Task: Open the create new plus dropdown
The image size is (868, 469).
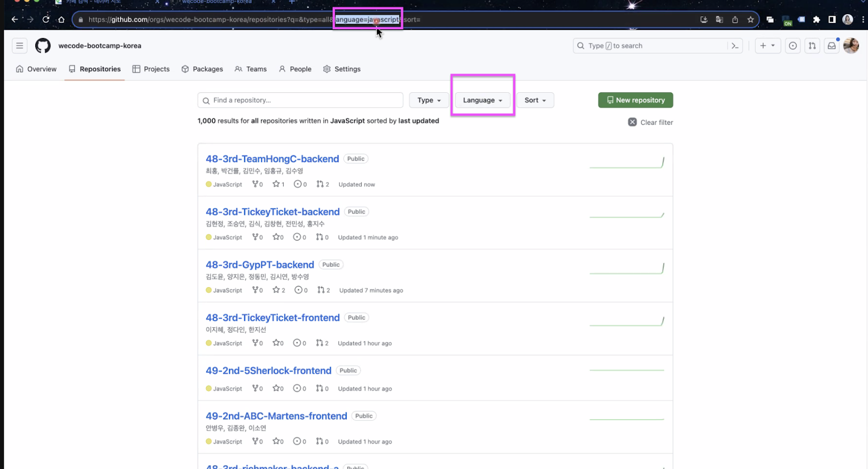Action: (x=768, y=46)
